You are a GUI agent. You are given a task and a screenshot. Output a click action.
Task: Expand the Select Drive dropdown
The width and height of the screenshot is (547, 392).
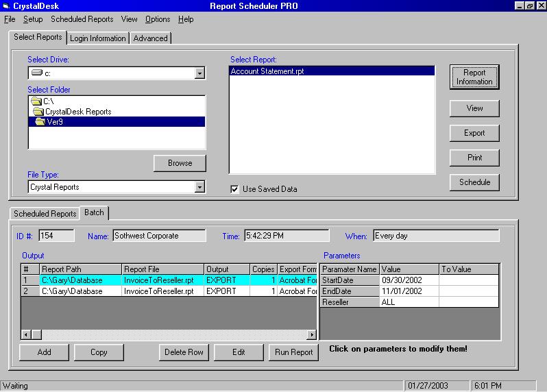[199, 73]
